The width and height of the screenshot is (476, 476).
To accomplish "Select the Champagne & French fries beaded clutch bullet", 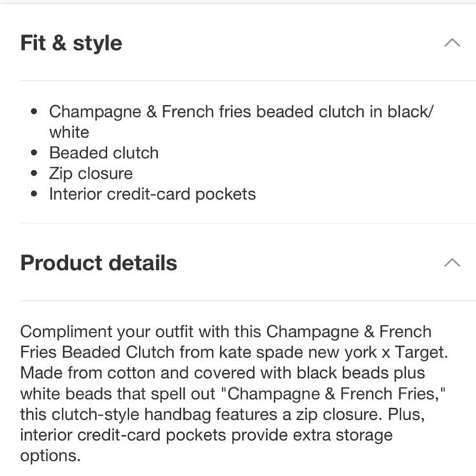I will [x=242, y=121].
